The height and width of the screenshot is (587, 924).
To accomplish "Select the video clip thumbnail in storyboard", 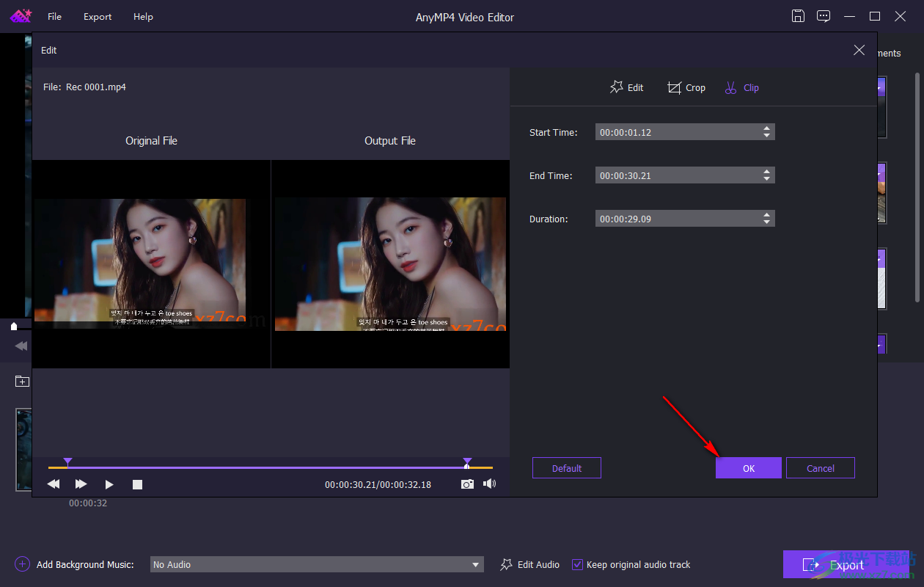I will 23,449.
